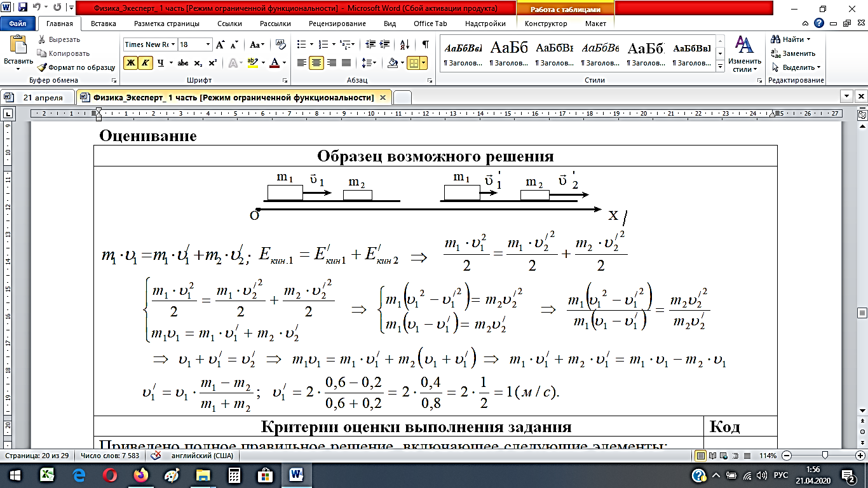868x488 pixels.
Task: Decrease font size with shrink font button
Action: (234, 44)
